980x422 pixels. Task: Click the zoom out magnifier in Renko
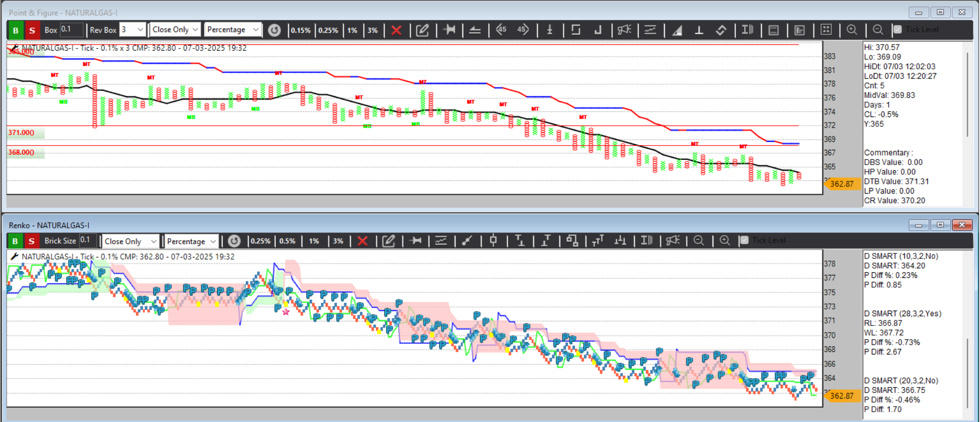point(699,241)
